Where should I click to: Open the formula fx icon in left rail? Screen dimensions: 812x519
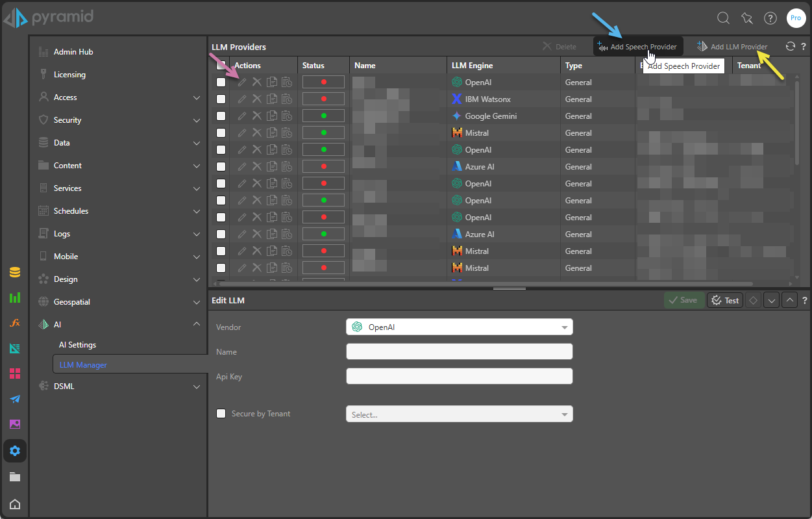click(x=15, y=323)
